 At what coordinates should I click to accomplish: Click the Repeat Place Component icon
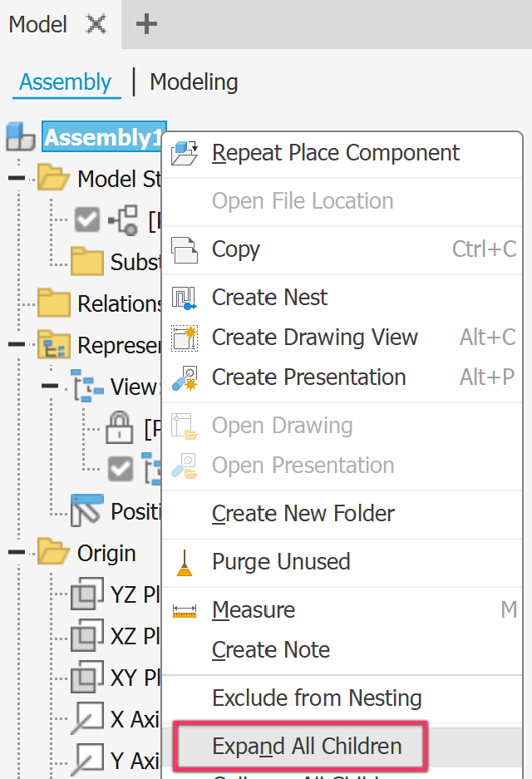pos(185,153)
